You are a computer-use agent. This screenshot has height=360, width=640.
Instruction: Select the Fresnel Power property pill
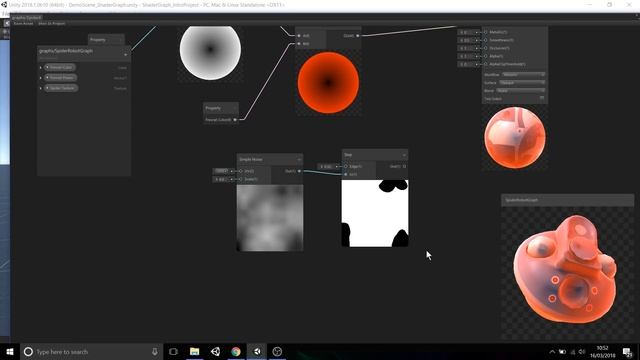61,78
